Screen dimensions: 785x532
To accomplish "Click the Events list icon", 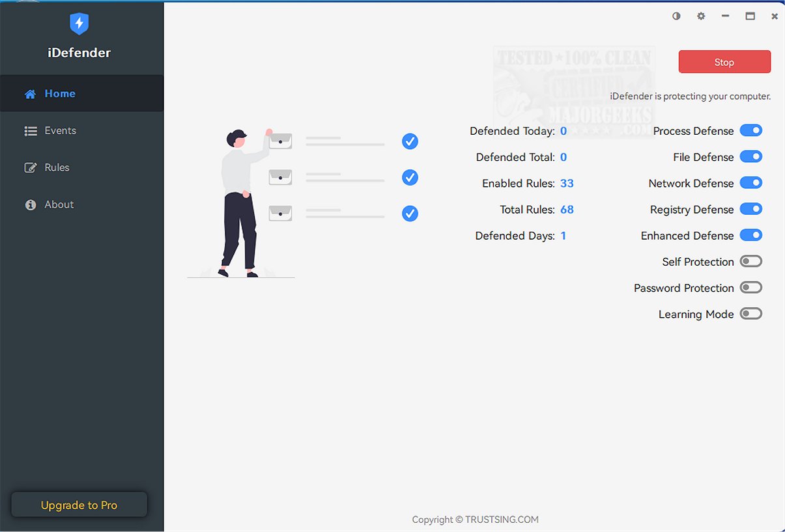I will click(x=30, y=131).
